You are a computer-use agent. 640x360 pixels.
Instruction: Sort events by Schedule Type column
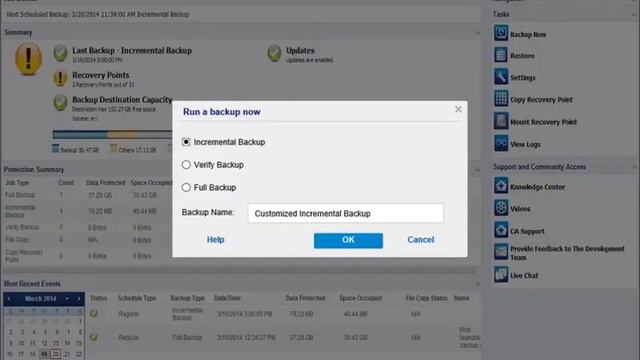pos(137,298)
